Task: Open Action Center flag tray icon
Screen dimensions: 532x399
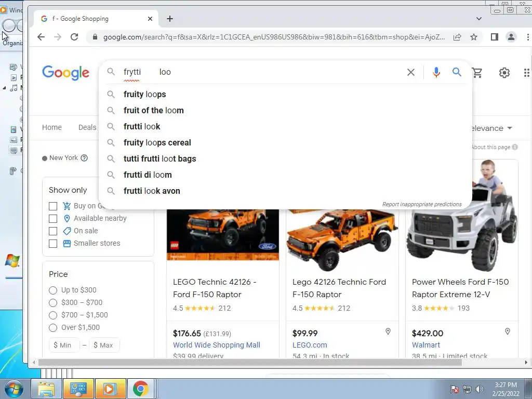Action: pyautogui.click(x=455, y=389)
